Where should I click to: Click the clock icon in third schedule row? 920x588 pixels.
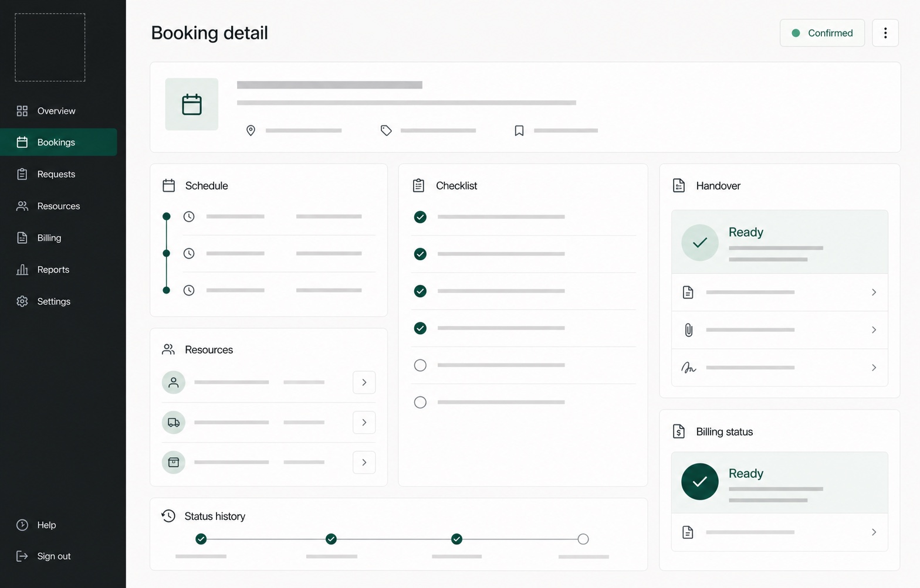pos(189,290)
